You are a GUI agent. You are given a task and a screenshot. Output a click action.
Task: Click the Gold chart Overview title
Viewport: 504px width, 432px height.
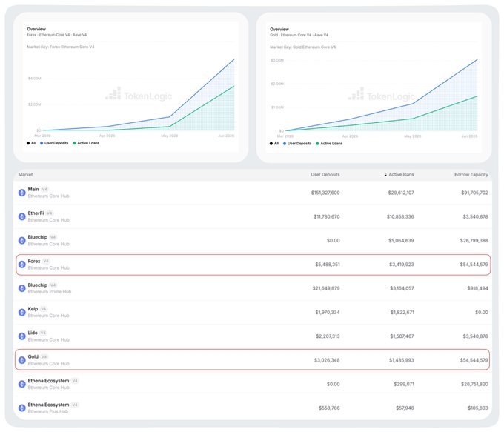click(279, 29)
